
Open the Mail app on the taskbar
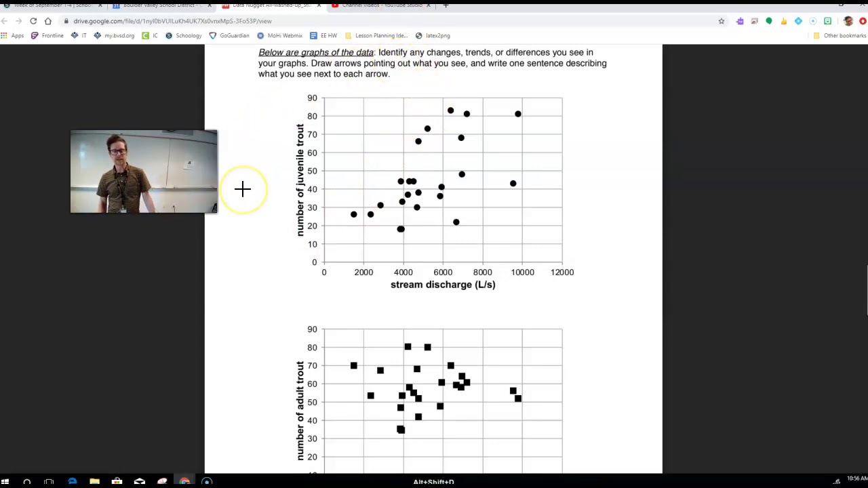139,482
